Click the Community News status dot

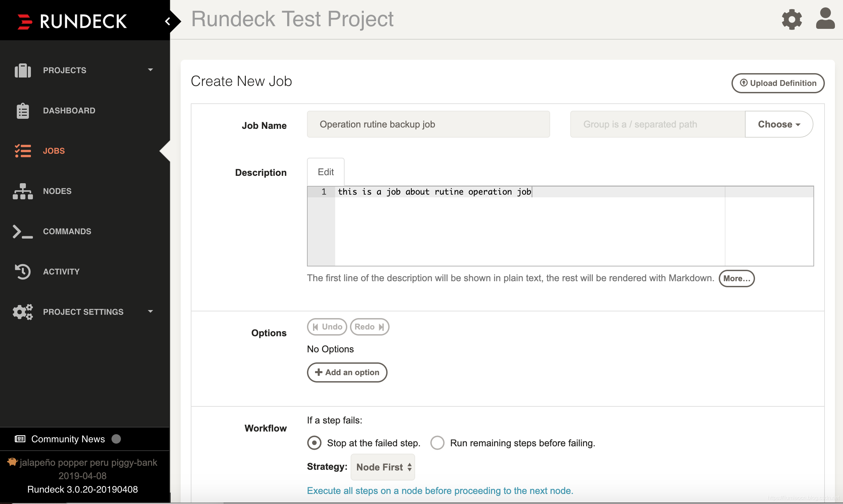(x=116, y=439)
